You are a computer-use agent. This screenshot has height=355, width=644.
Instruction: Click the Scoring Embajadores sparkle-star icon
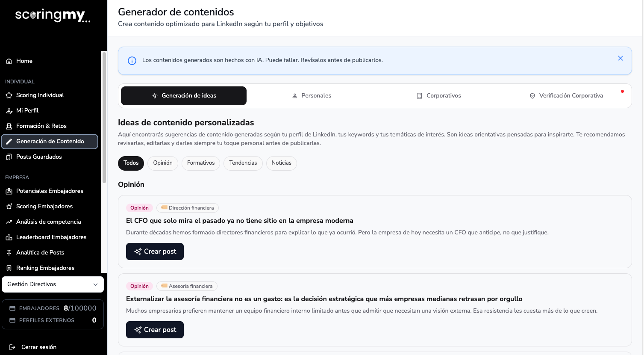(x=9, y=207)
